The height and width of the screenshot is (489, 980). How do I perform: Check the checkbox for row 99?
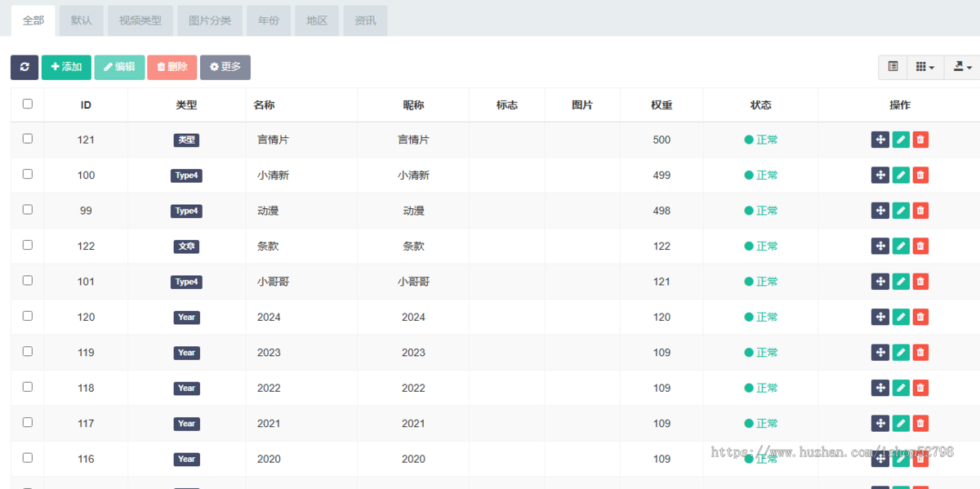[x=28, y=210]
